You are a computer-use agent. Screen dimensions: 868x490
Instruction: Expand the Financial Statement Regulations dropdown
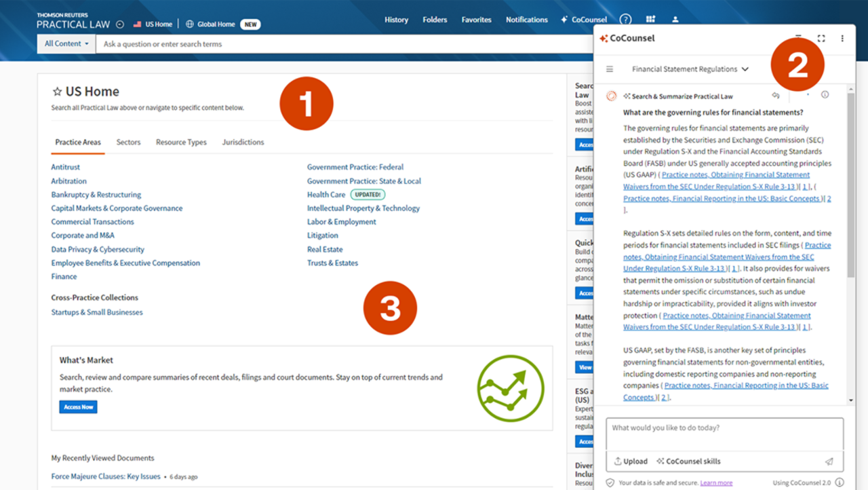tap(690, 69)
